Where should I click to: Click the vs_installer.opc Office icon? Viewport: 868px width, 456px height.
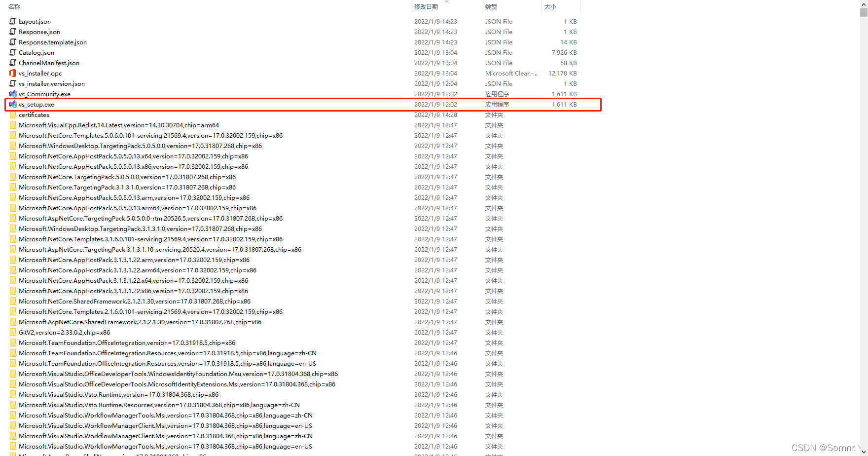pos(13,73)
